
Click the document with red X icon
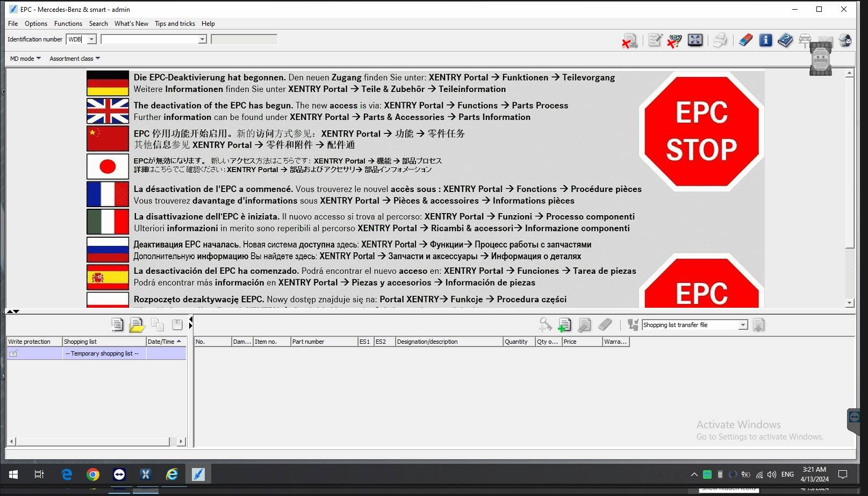[629, 41]
